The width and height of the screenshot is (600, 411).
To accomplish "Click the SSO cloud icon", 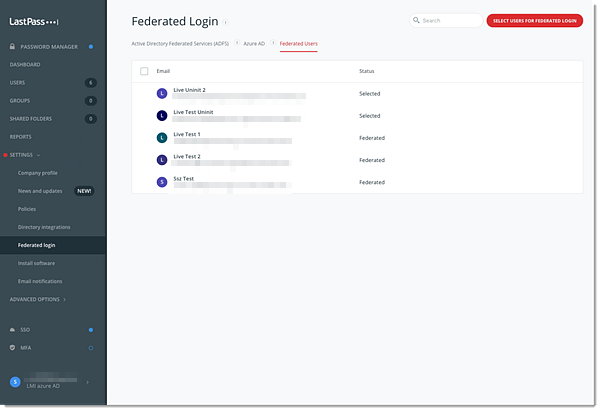I will [12, 329].
